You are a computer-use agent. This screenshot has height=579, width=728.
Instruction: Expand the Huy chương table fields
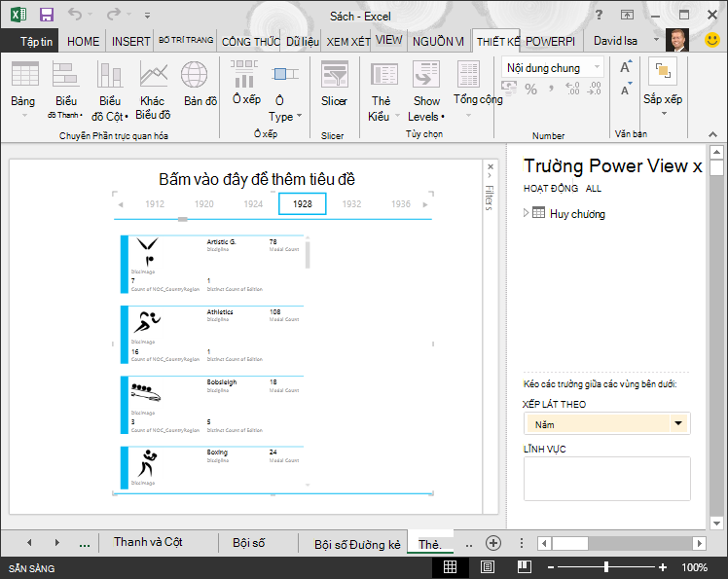click(x=526, y=213)
